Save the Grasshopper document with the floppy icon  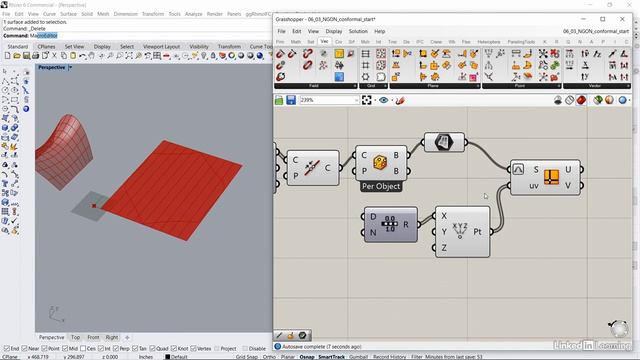[x=291, y=100]
